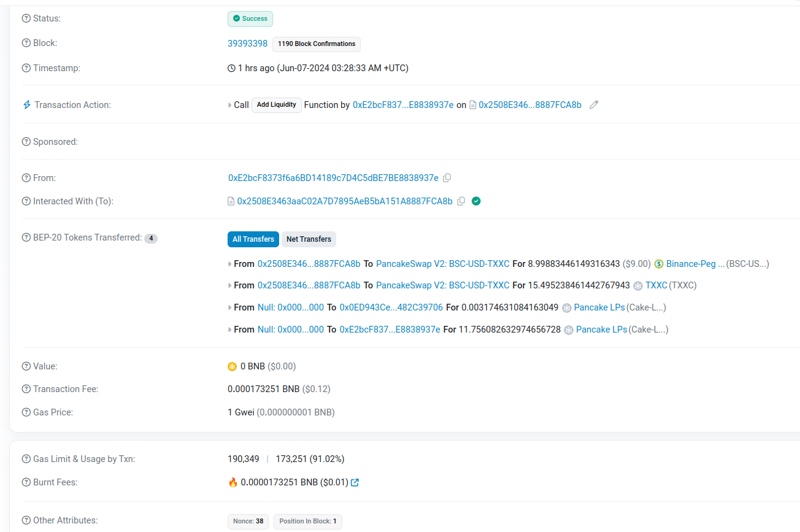Expand the 8.9988 BSC-USD transfer row arrow

tap(230, 264)
